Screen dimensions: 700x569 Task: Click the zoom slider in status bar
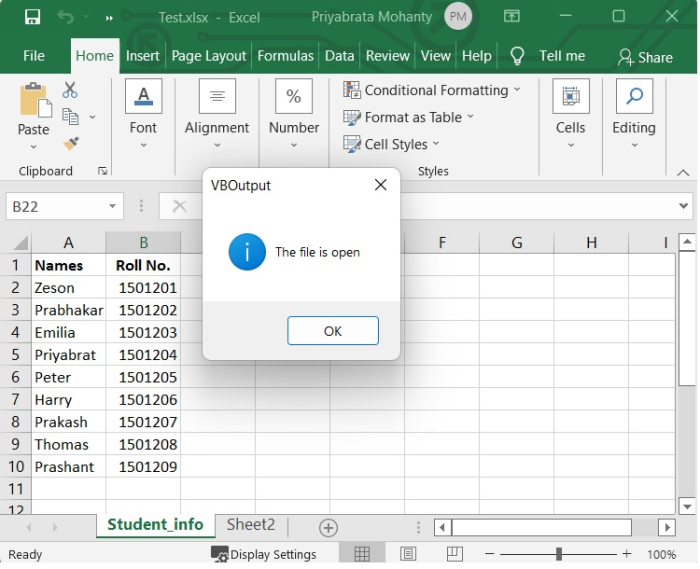[558, 554]
